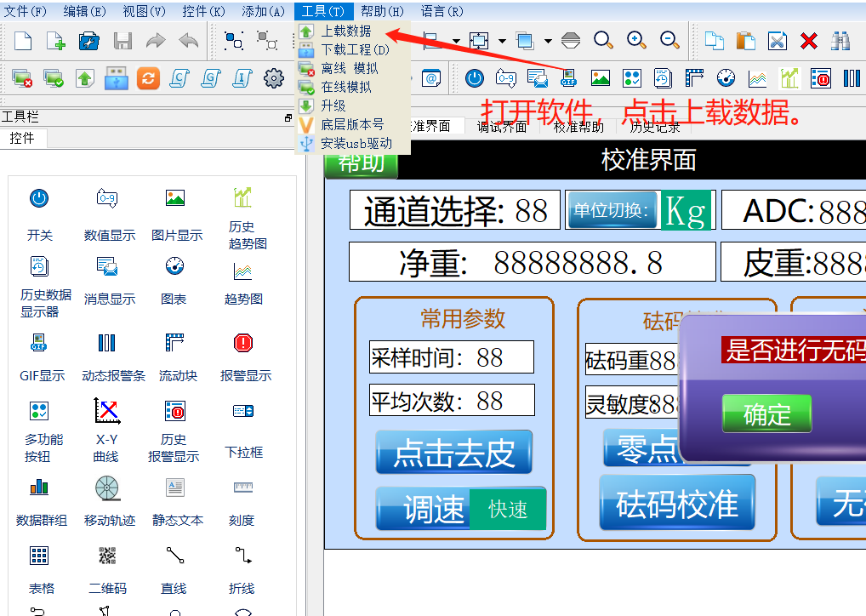Select the 图片显示 control in palette
Screen dimensions: 866x616
point(177,215)
